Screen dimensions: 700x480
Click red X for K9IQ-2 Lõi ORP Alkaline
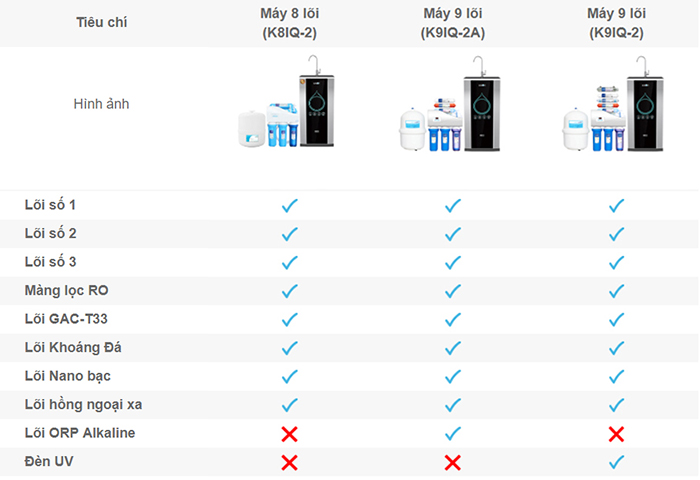[x=616, y=434]
